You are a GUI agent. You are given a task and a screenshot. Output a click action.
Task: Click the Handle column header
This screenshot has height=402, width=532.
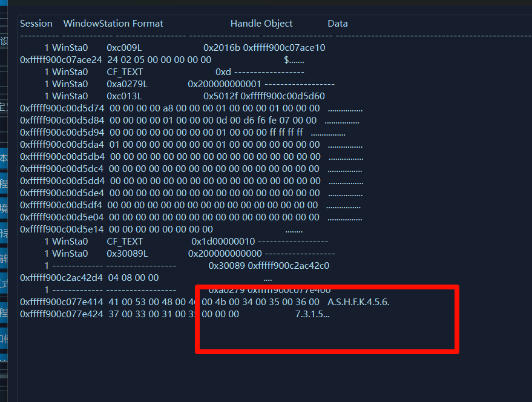pos(245,24)
